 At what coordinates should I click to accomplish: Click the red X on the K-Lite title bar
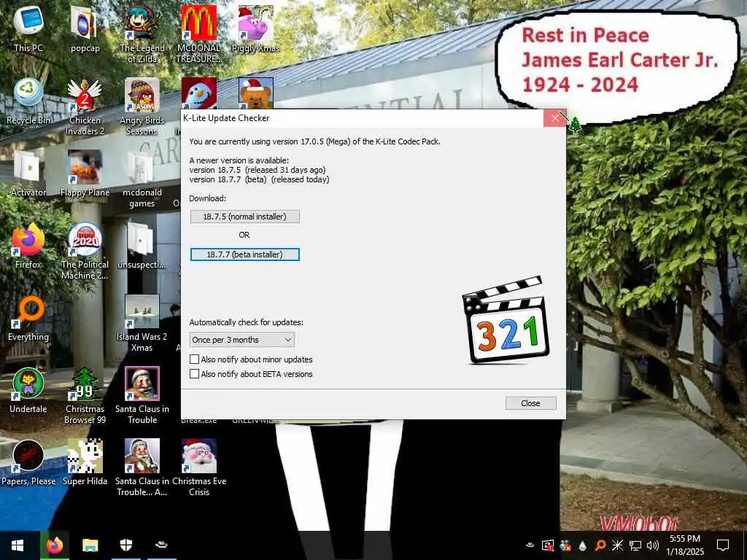[x=554, y=118]
